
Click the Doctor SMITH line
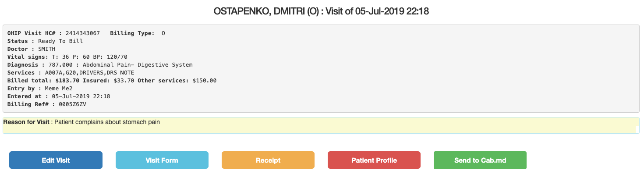pos(32,49)
